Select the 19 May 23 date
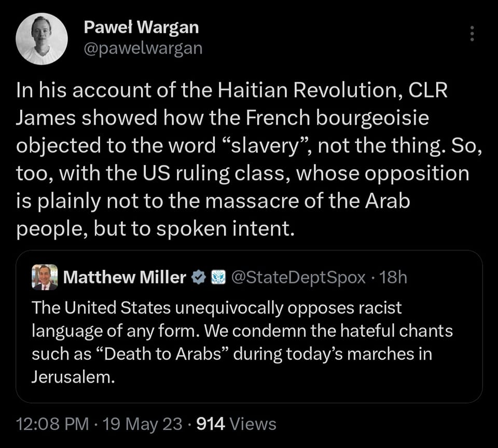 [x=143, y=424]
